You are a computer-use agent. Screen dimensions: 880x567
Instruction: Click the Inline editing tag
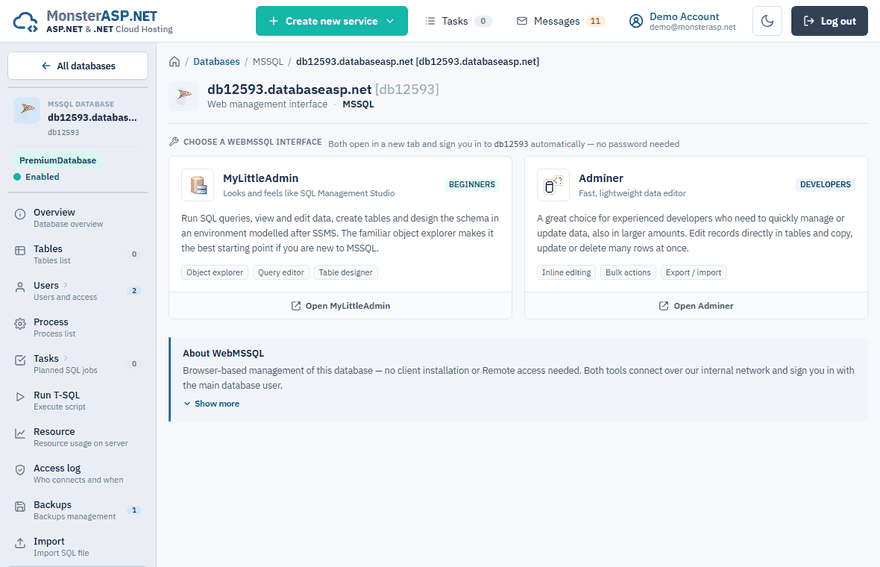coord(566,272)
